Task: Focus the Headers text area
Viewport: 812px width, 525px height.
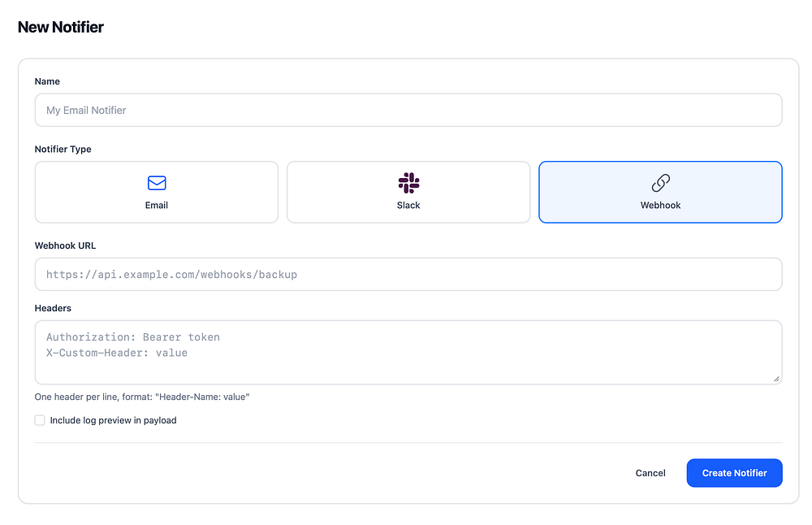Action: (x=408, y=352)
